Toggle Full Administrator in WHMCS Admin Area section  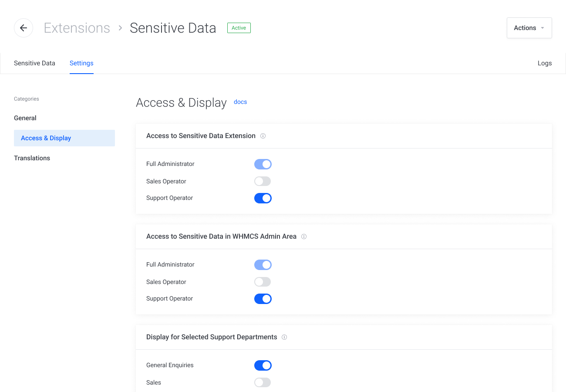(x=263, y=265)
